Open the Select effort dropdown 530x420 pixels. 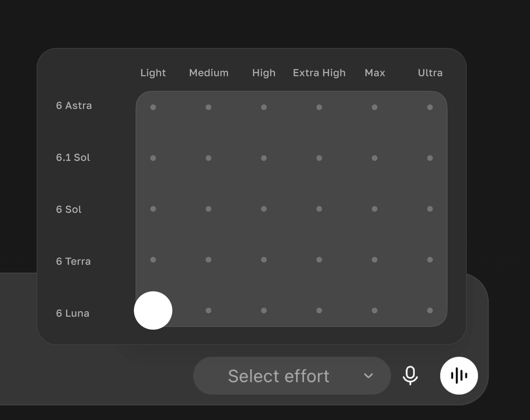pos(292,376)
